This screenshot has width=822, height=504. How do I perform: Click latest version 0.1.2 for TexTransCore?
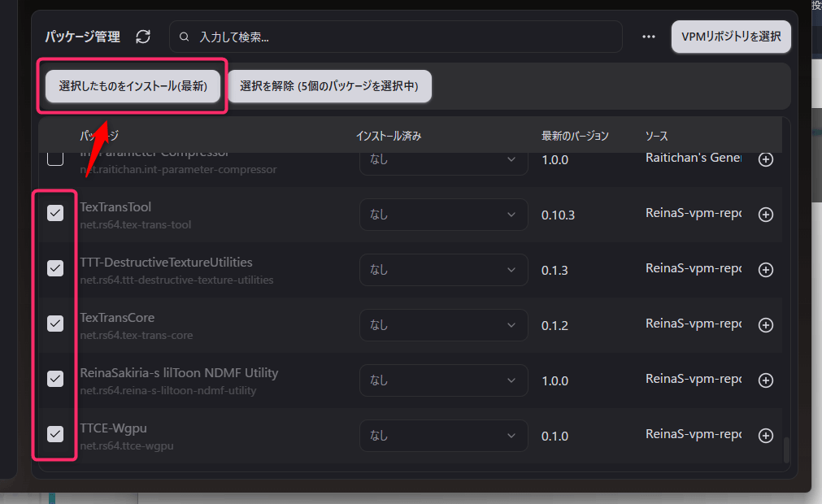[x=555, y=325]
